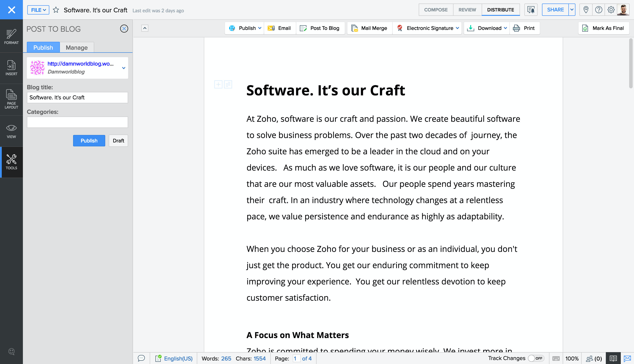This screenshot has width=634, height=364.
Task: Click the Print toolbar icon
Action: coord(516,28)
